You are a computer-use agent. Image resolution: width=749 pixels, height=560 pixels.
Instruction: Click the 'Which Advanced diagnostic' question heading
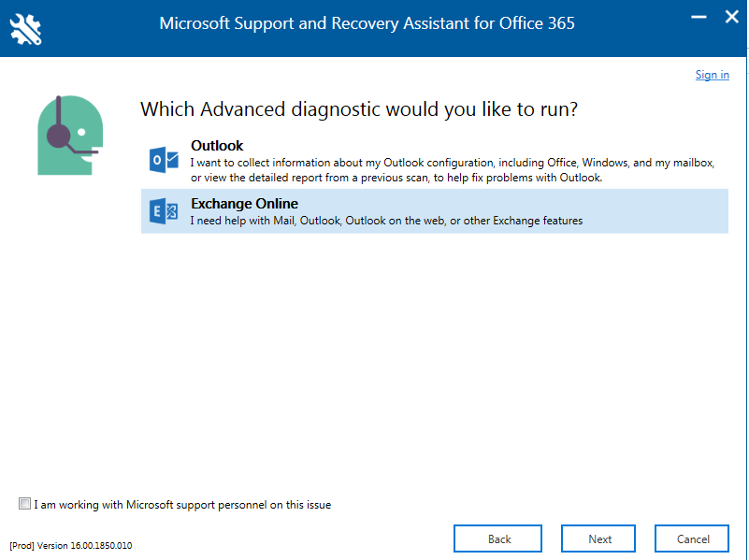pos(359,109)
